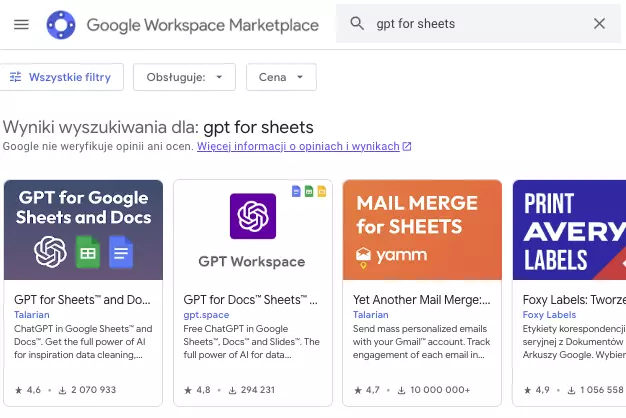Open the GPT Workspace banner image
Viewport: 626px width, 418px height.
[253, 230]
